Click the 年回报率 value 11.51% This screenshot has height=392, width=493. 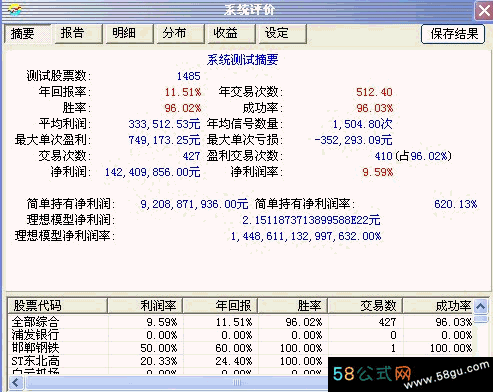click(x=183, y=92)
